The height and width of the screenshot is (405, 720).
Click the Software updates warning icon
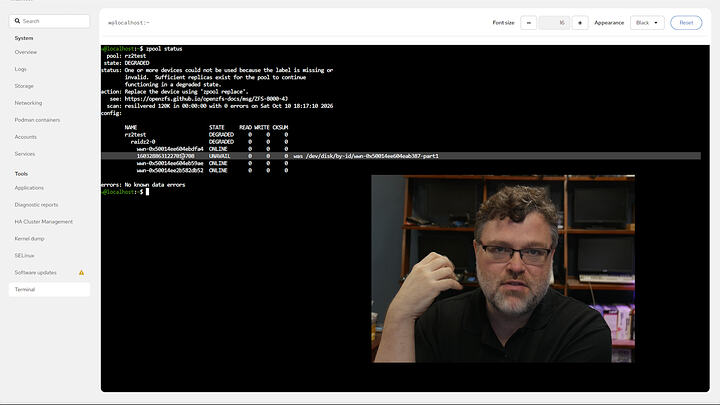(x=81, y=273)
